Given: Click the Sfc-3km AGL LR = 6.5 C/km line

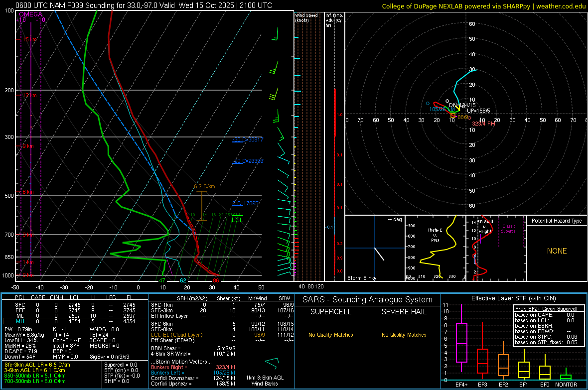Looking at the screenshot, I should (37, 365).
